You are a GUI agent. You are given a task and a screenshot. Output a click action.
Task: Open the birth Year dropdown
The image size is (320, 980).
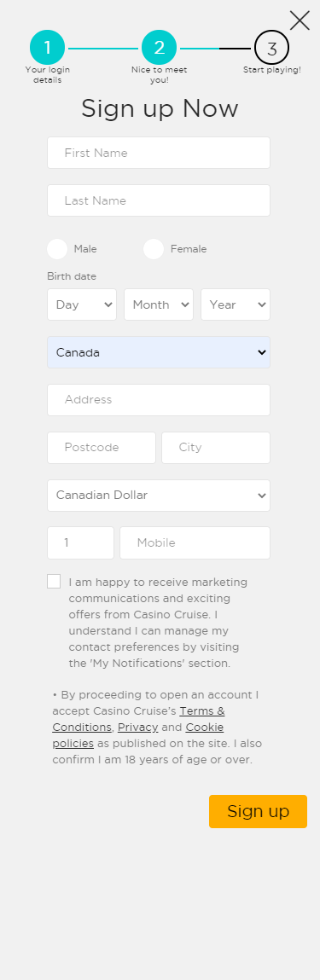pyautogui.click(x=236, y=304)
